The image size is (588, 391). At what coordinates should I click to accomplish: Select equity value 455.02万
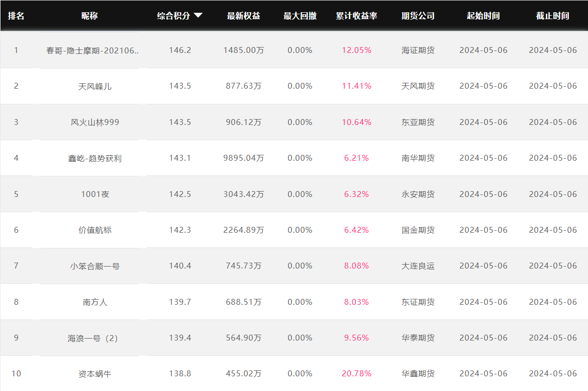[x=244, y=373]
